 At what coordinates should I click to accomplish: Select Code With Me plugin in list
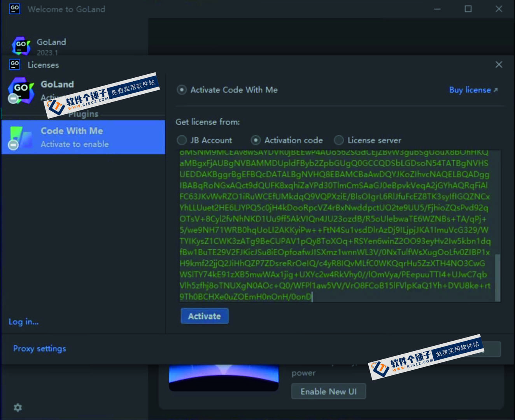click(83, 137)
